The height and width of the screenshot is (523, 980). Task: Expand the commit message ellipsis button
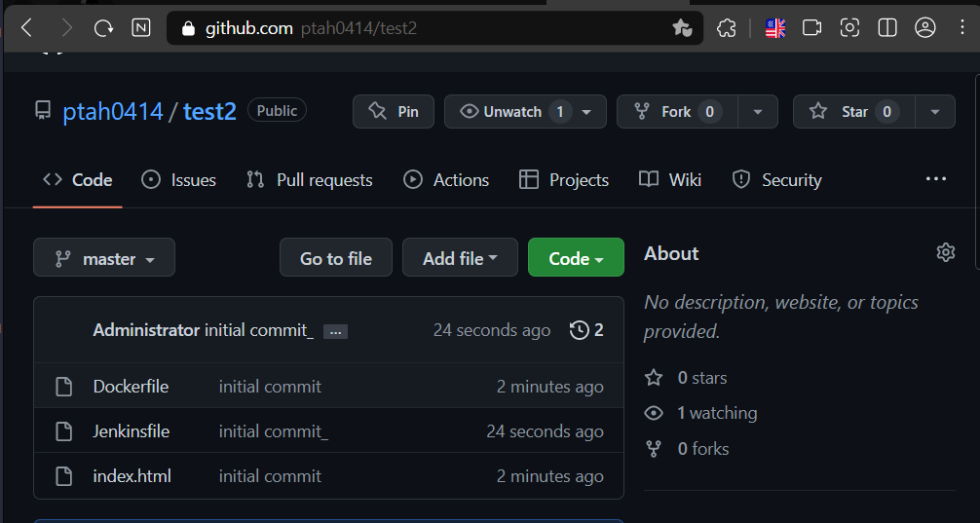(x=336, y=332)
